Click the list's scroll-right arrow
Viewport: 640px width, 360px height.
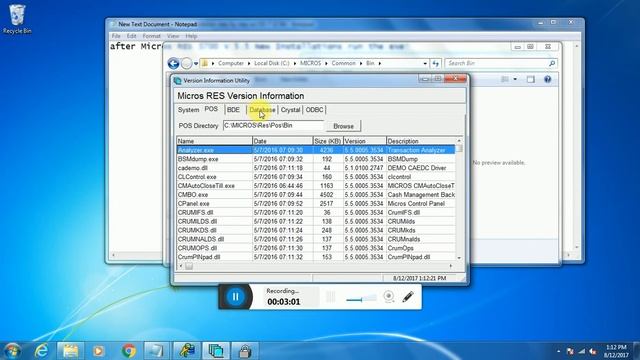(x=451, y=266)
